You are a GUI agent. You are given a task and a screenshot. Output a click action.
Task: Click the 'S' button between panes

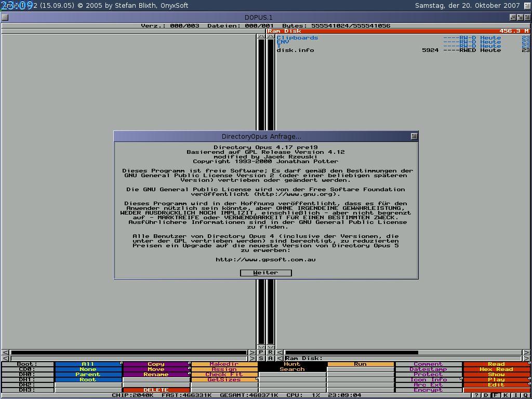(261, 358)
